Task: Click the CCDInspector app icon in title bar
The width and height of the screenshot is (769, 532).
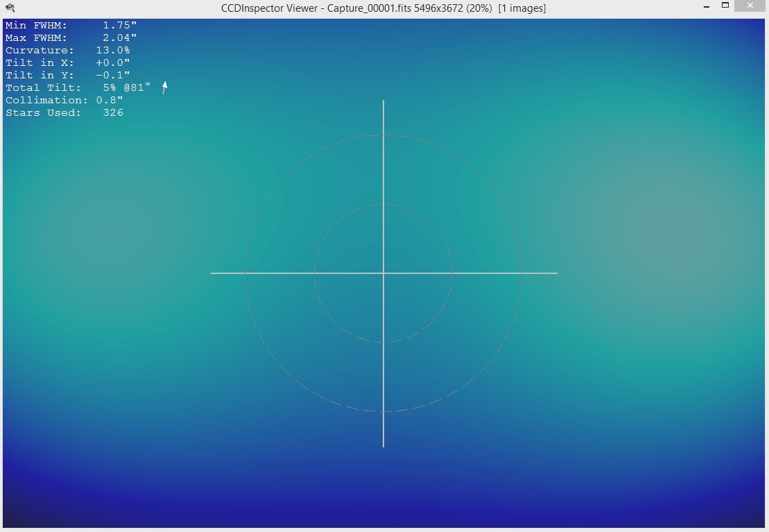Action: (10, 8)
